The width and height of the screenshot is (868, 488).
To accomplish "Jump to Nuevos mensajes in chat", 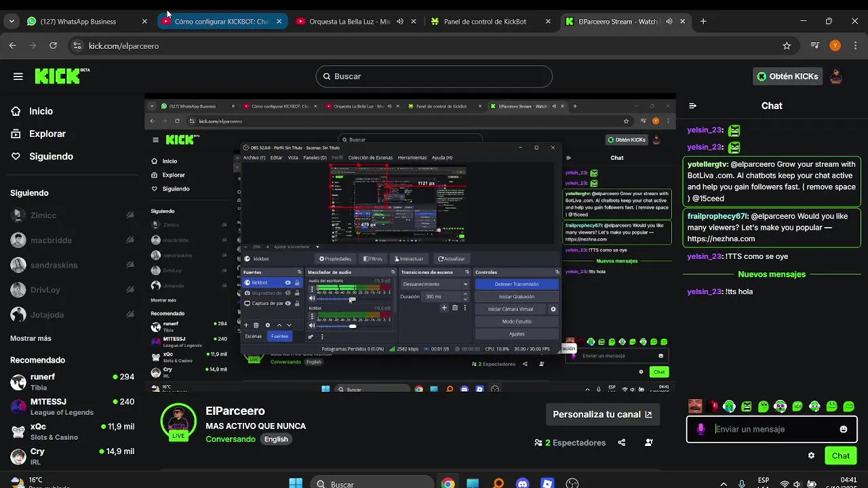I will pos(772,274).
